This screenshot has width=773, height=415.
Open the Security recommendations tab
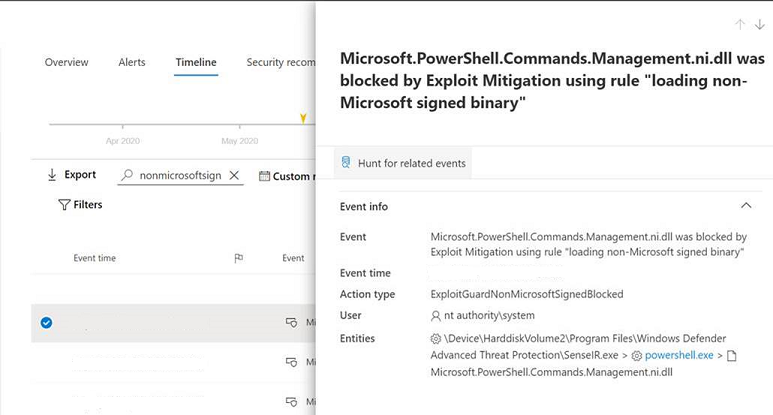(x=281, y=63)
